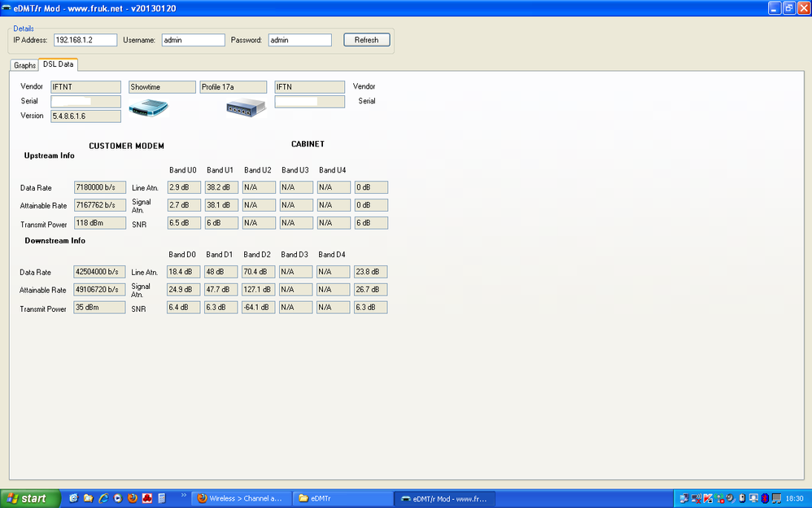Click the eDMT/r app icon in title bar
The height and width of the screenshot is (508, 812).
point(7,8)
